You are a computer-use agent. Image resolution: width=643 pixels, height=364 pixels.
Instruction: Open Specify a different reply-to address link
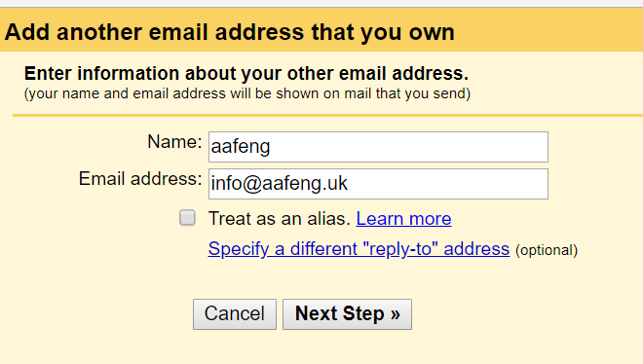pos(359,249)
